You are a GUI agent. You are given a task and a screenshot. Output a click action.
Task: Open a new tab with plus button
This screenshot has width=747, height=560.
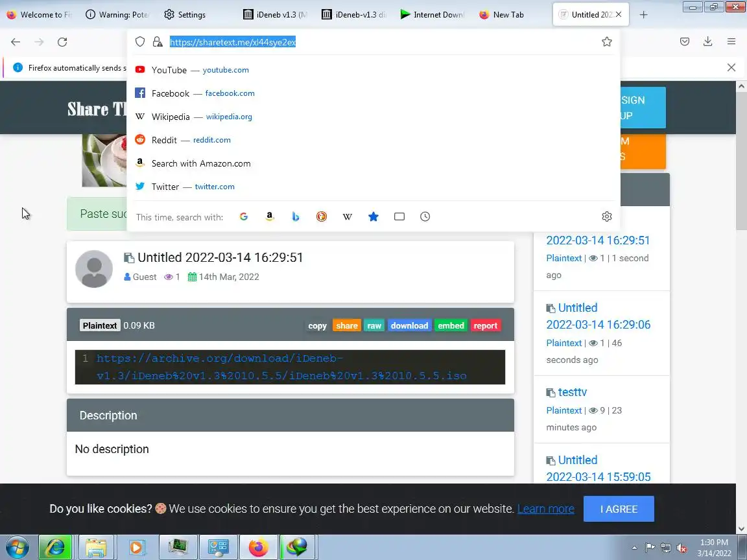(644, 15)
